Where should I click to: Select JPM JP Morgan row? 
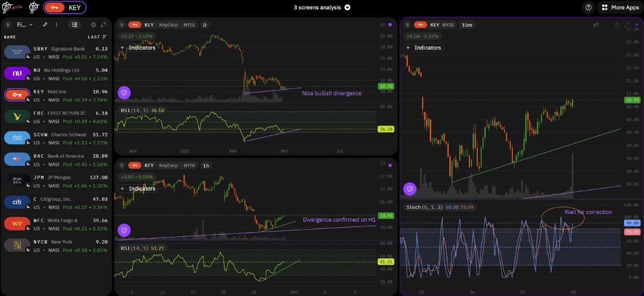(56, 180)
